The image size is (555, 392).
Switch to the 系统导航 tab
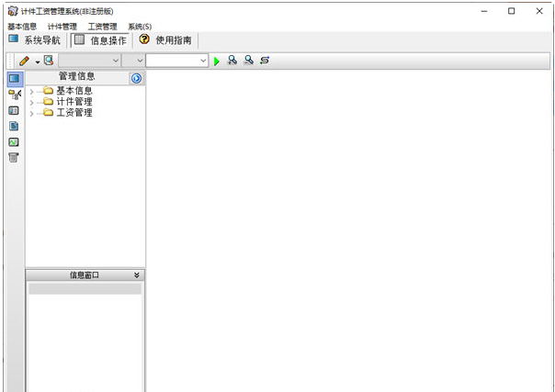(35, 40)
